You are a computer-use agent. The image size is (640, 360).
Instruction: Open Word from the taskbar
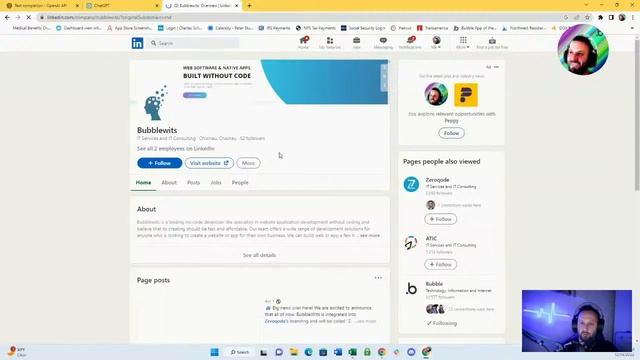click(x=338, y=352)
